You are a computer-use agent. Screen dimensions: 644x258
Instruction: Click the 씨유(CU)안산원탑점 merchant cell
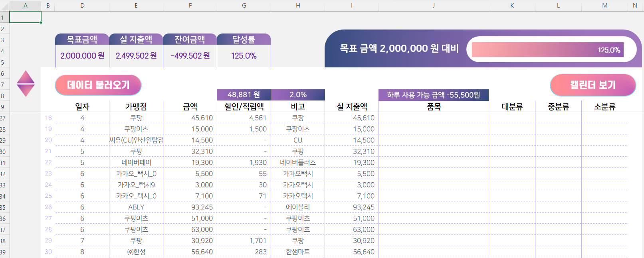136,140
